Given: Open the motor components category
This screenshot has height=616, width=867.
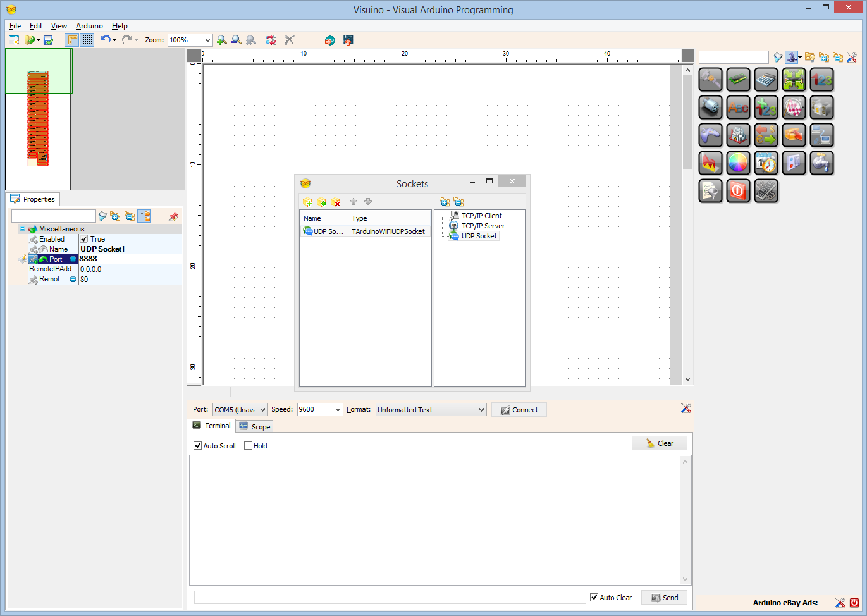Looking at the screenshot, I should click(x=710, y=108).
